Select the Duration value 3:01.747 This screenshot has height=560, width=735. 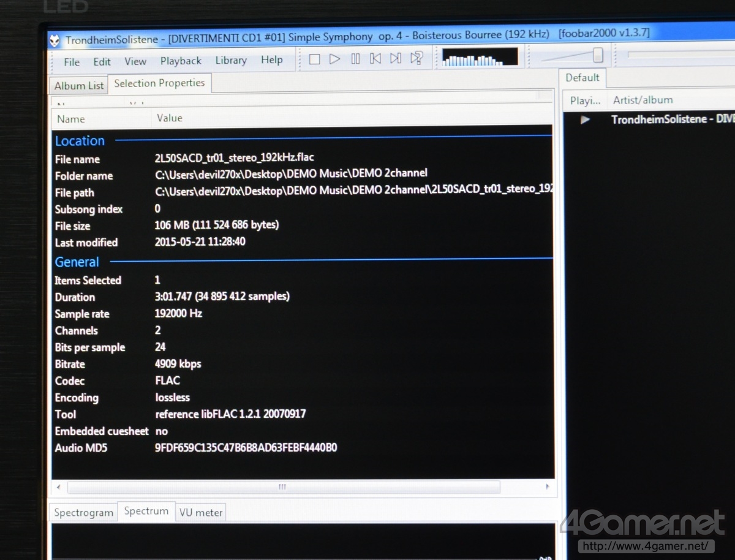[x=222, y=297]
